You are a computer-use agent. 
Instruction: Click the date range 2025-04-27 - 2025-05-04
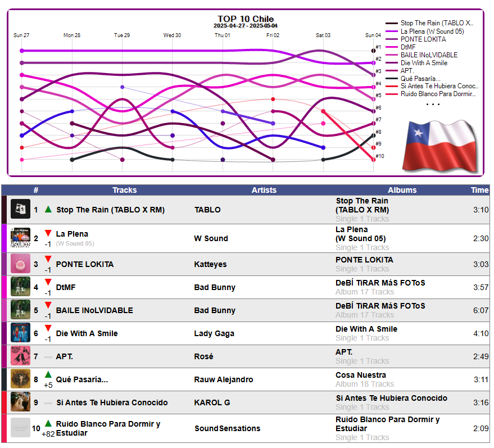click(246, 26)
